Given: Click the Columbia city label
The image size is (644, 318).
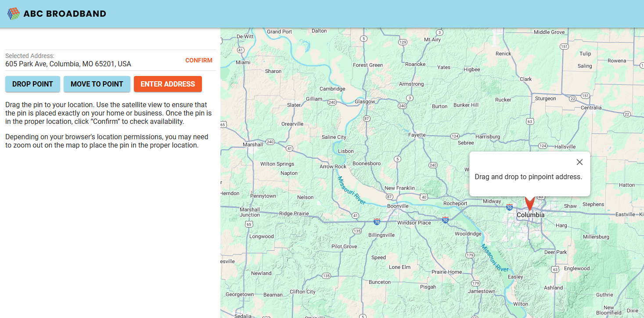Looking at the screenshot, I should point(530,215).
